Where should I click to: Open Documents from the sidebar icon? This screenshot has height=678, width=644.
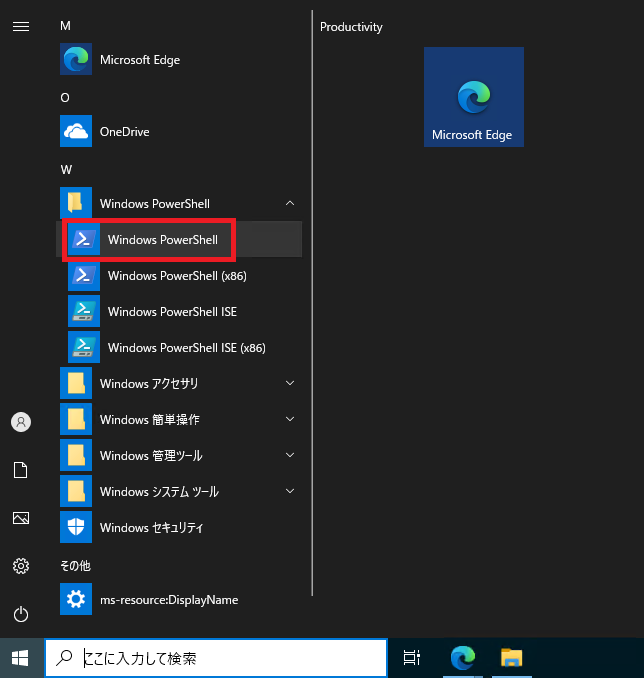point(21,470)
